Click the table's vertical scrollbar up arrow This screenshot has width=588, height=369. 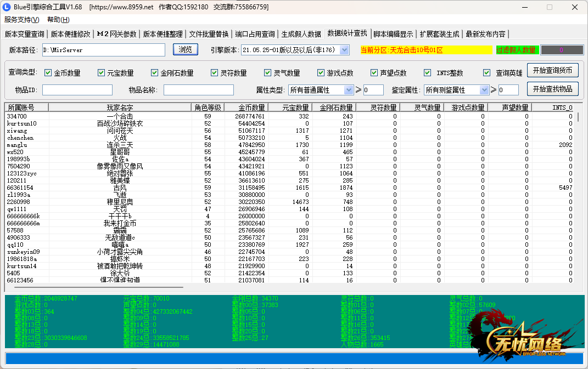coord(578,108)
